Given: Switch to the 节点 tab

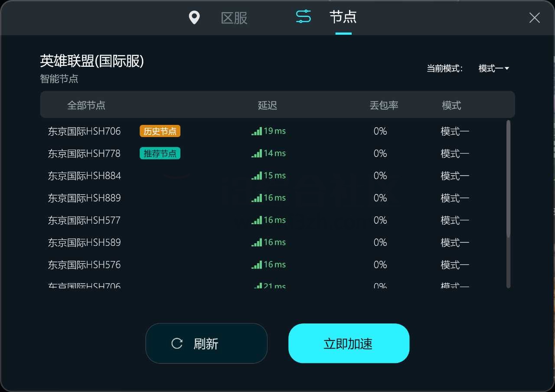Looking at the screenshot, I should pyautogui.click(x=343, y=17).
